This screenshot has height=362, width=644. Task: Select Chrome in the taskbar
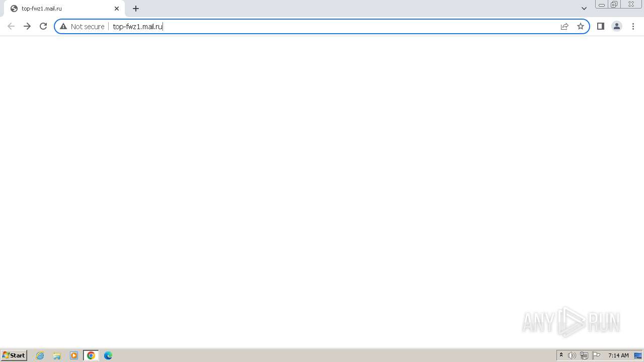coord(91,355)
